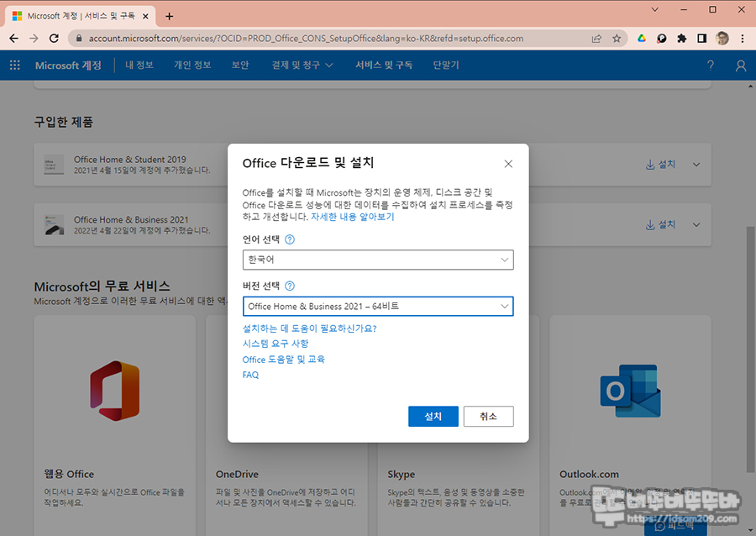The width and height of the screenshot is (756, 536).
Task: Show help for 언어 선택
Action: (x=289, y=239)
